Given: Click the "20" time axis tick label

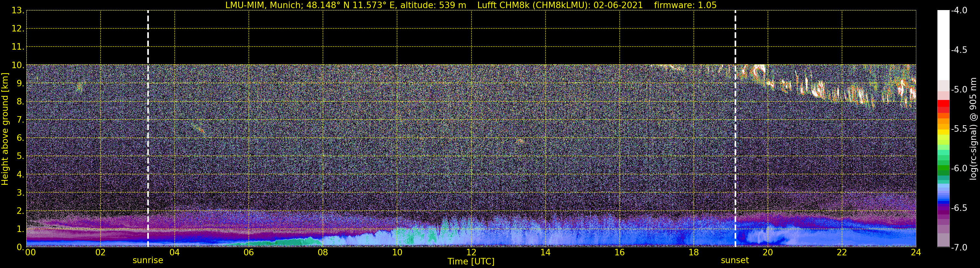Looking at the screenshot, I should tap(768, 252).
